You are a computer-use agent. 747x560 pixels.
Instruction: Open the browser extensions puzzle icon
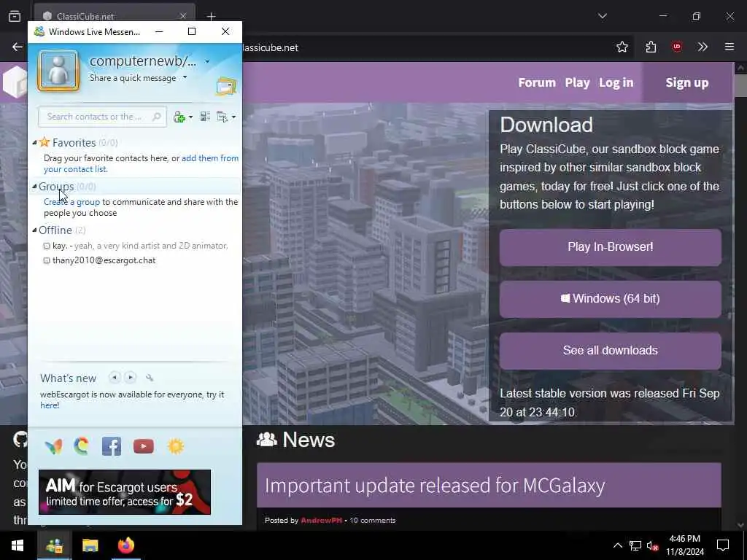[x=651, y=47]
